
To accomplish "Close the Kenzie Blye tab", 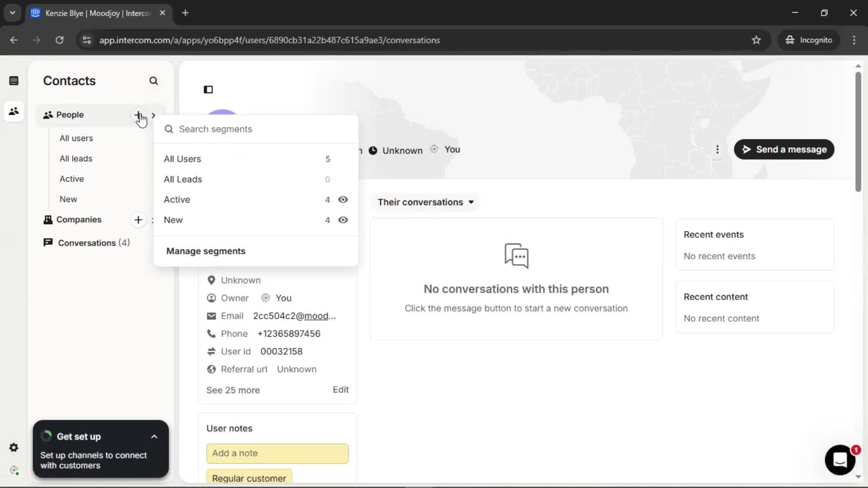I will coord(163,13).
